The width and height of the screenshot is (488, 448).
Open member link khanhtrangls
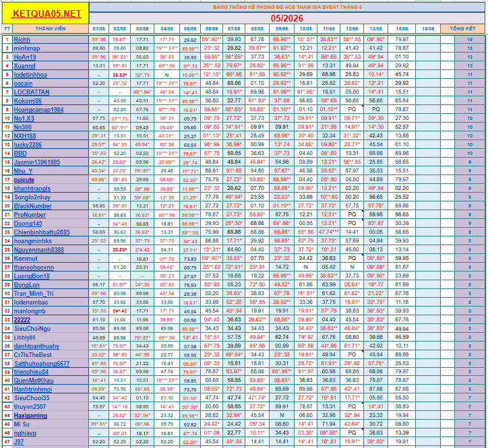coord(32,188)
